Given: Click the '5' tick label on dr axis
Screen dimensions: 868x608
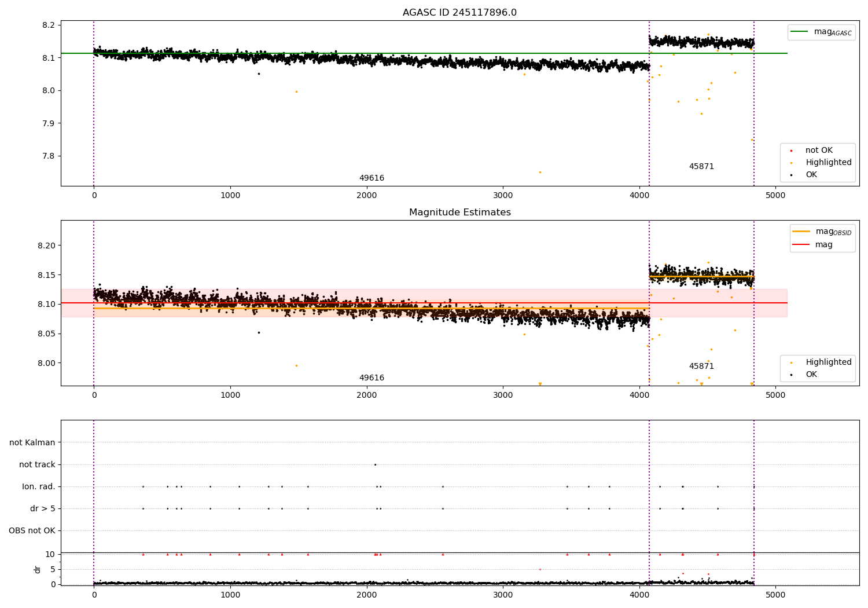Looking at the screenshot, I should point(53,569).
